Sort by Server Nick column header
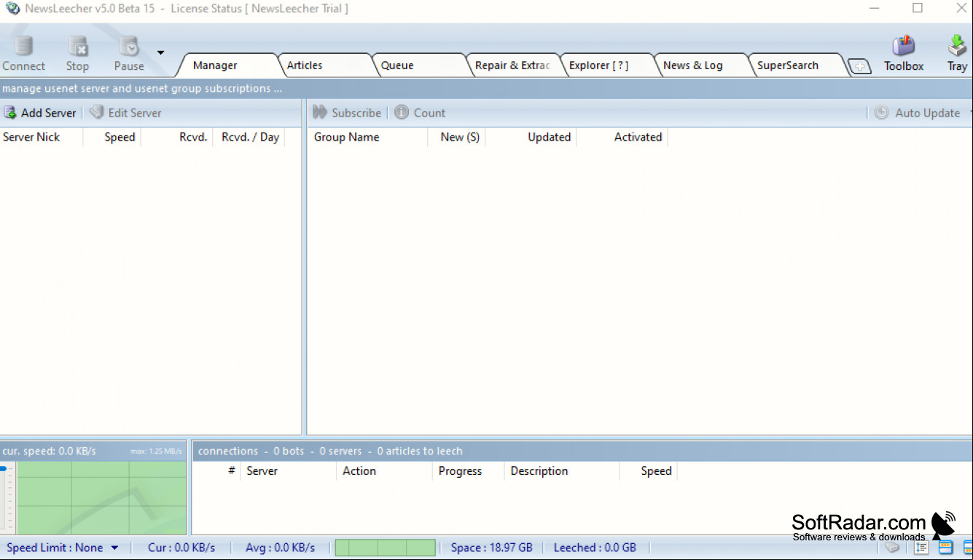This screenshot has width=973, height=560. 42,137
